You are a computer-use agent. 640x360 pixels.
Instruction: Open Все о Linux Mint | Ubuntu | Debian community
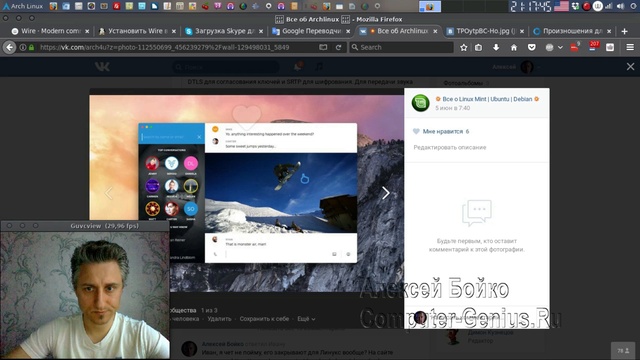click(487, 99)
